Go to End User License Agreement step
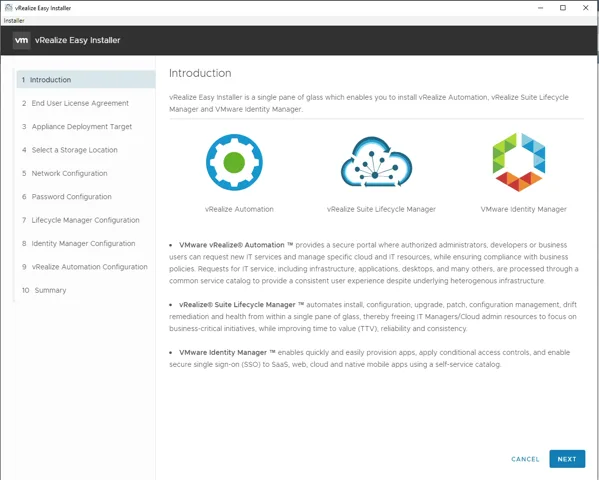This screenshot has height=480, width=599. coord(86,103)
